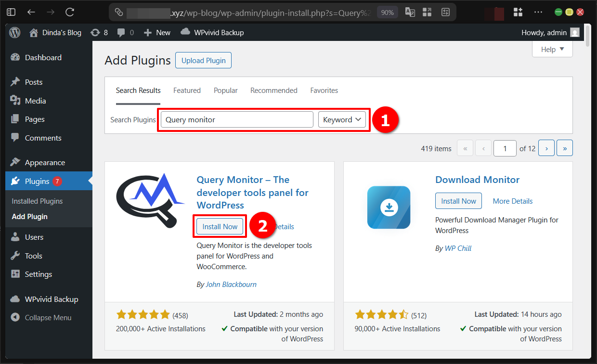Open the Dashboard from the sidebar
This screenshot has width=597, height=364.
pos(43,57)
